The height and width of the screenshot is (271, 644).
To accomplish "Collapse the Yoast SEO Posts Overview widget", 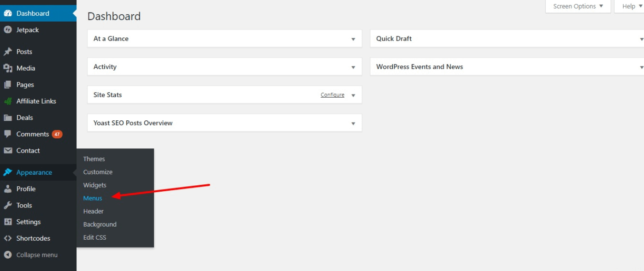I will point(353,123).
